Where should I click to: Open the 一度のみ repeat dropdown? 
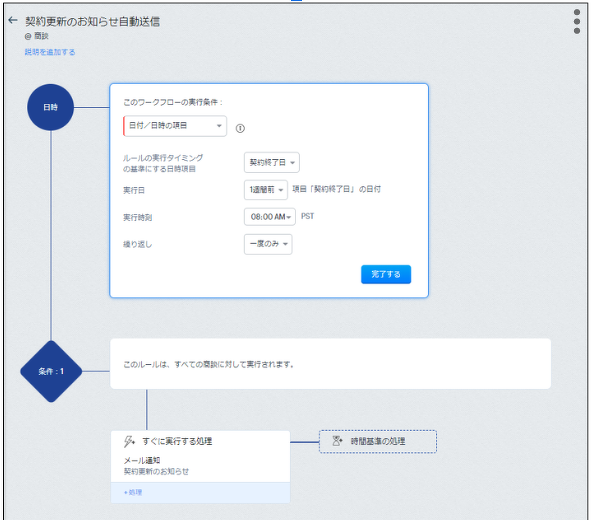(x=268, y=244)
